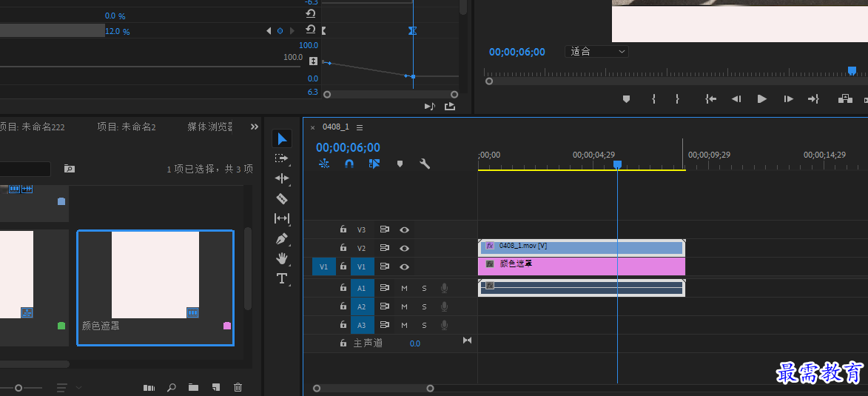This screenshot has width=868, height=396.
Task: Go to In point in Program monitor
Action: (711, 98)
